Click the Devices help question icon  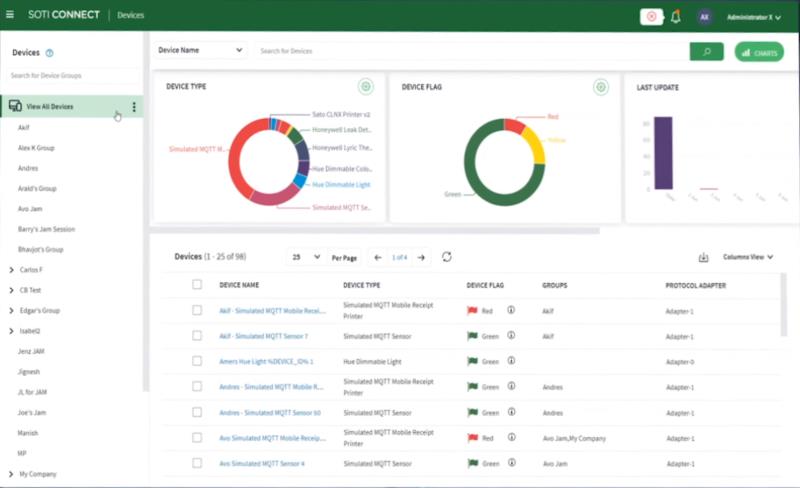click(49, 52)
